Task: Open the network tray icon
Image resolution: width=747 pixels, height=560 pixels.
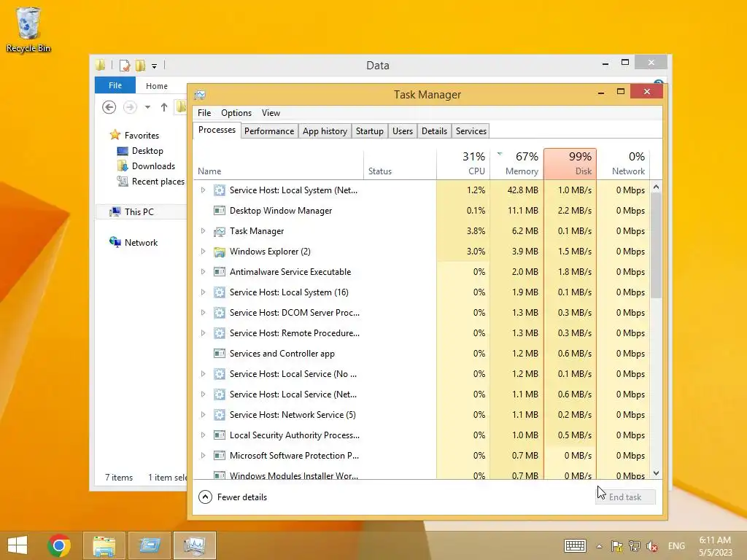Action: [635, 546]
